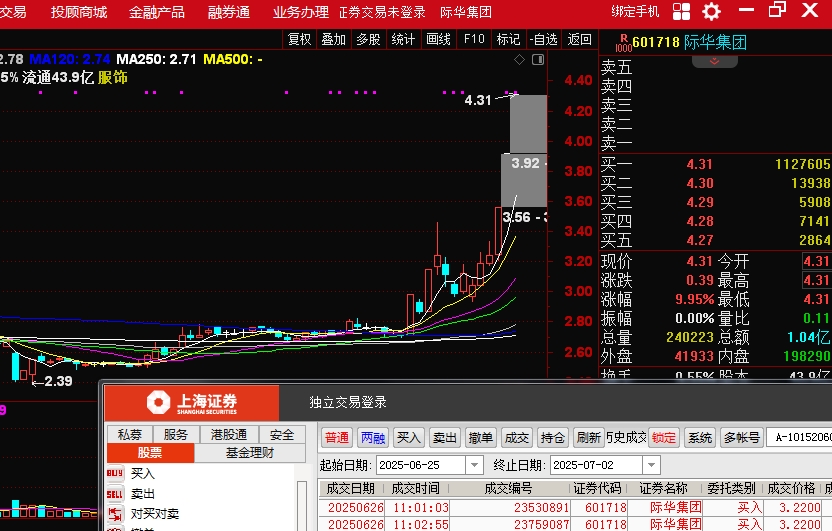The image size is (832, 531).
Task: Click the 买一 price 4.31
Action: 699,164
